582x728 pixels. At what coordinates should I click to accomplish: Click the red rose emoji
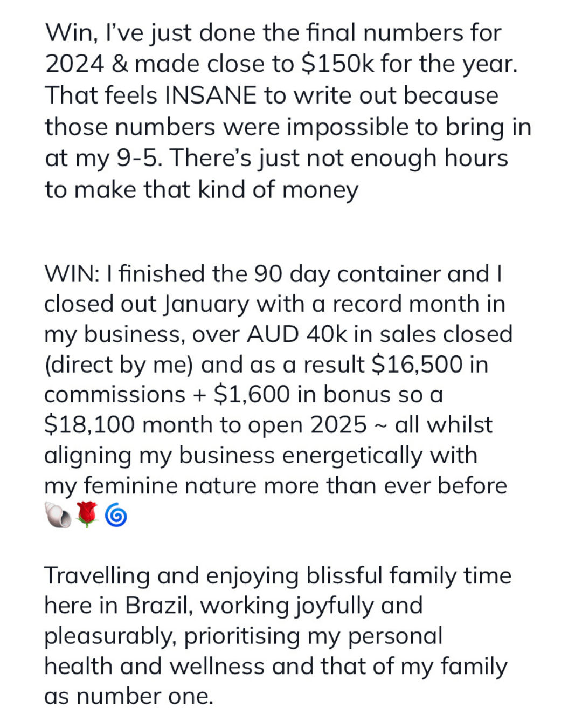(87, 515)
